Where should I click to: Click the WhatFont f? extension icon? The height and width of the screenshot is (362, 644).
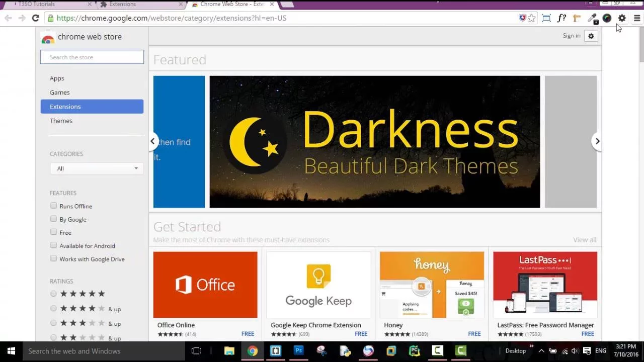[561, 18]
